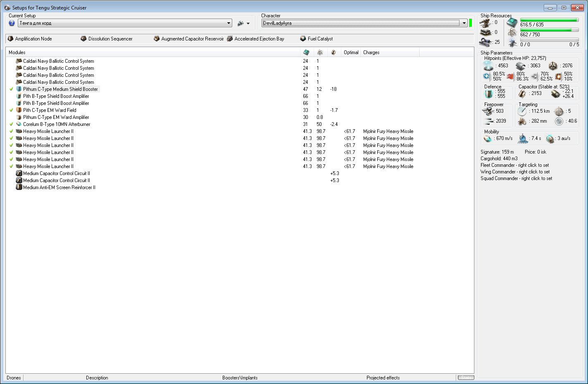Click the launcher hardpoints icon in Ship Resources
This screenshot has width=588, height=384.
coord(485,32)
